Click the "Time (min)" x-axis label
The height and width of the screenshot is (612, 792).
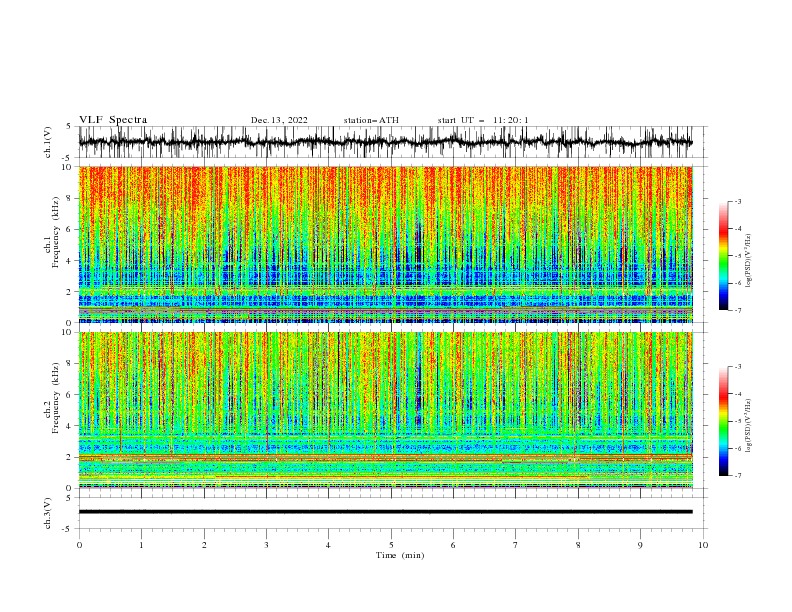400,555
